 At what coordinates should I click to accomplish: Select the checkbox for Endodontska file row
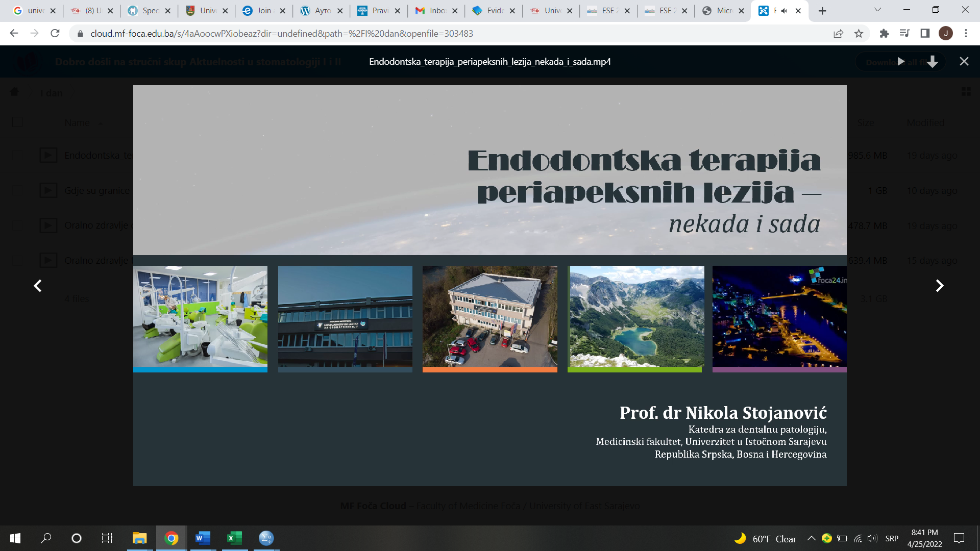[17, 155]
